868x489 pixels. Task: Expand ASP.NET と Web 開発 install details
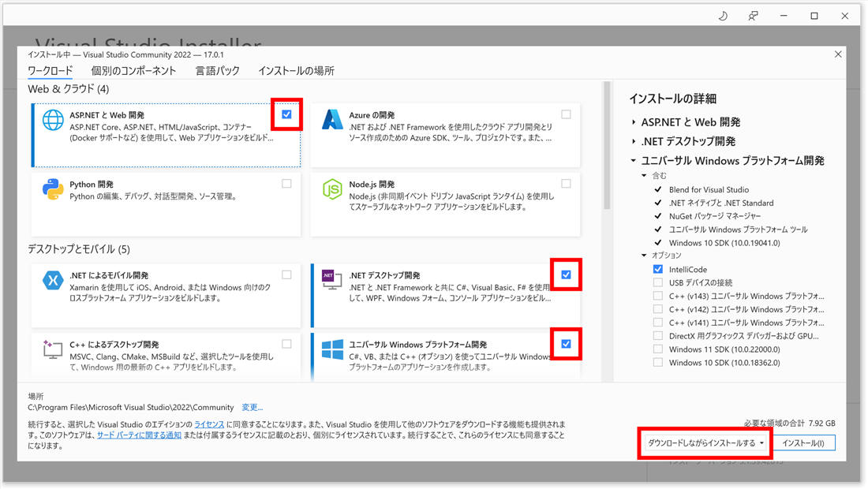click(x=634, y=122)
